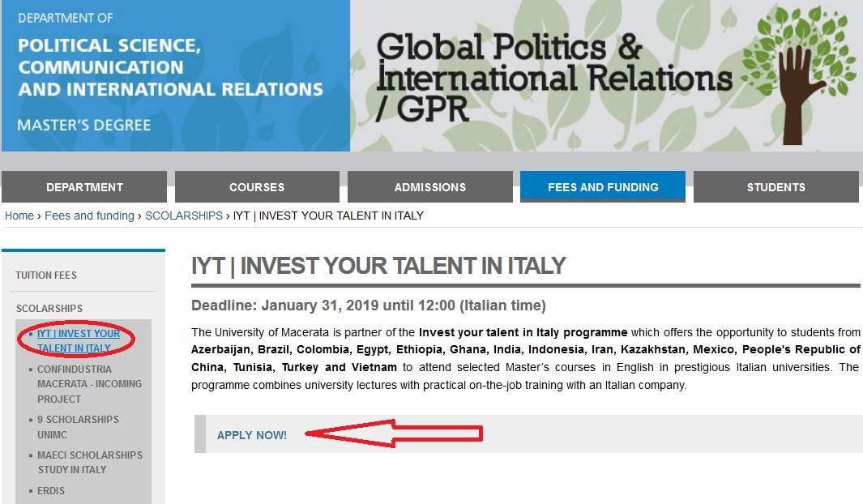Select the Fees and Funding tab
This screenshot has width=863, height=504.
[603, 187]
